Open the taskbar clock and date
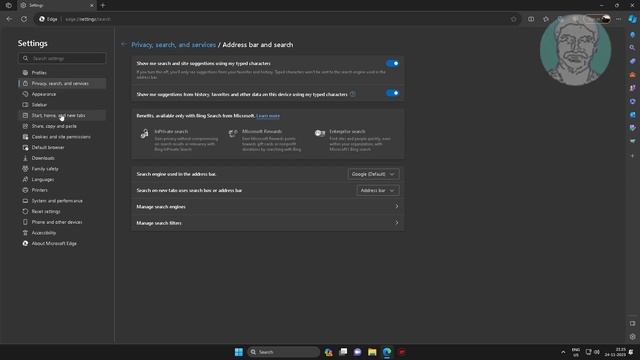 point(616,352)
